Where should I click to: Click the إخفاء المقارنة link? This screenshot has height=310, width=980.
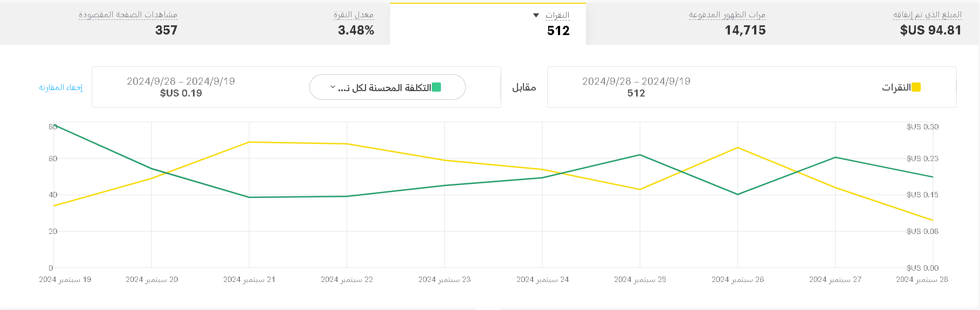pos(61,87)
